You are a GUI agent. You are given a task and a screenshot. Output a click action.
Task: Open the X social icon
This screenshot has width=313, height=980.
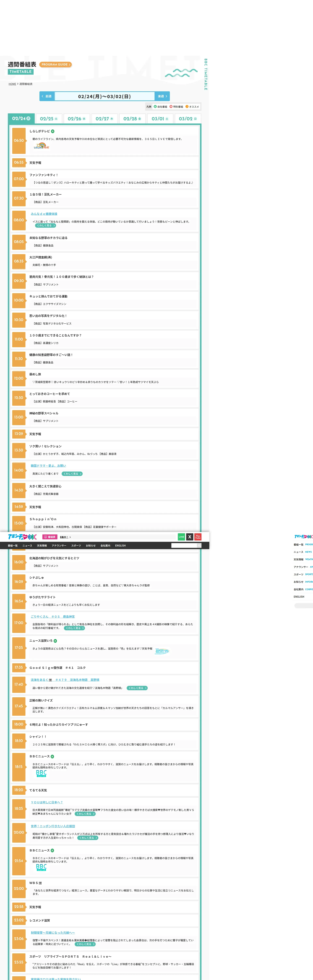click(190, 537)
